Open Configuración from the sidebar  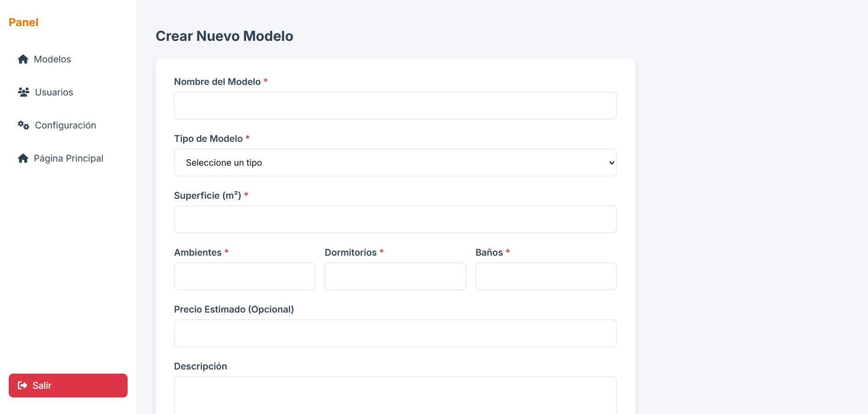(65, 125)
